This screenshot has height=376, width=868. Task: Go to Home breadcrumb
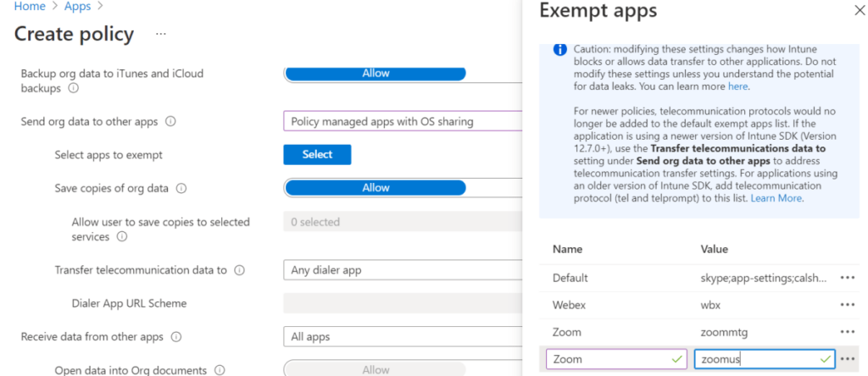coord(30,7)
